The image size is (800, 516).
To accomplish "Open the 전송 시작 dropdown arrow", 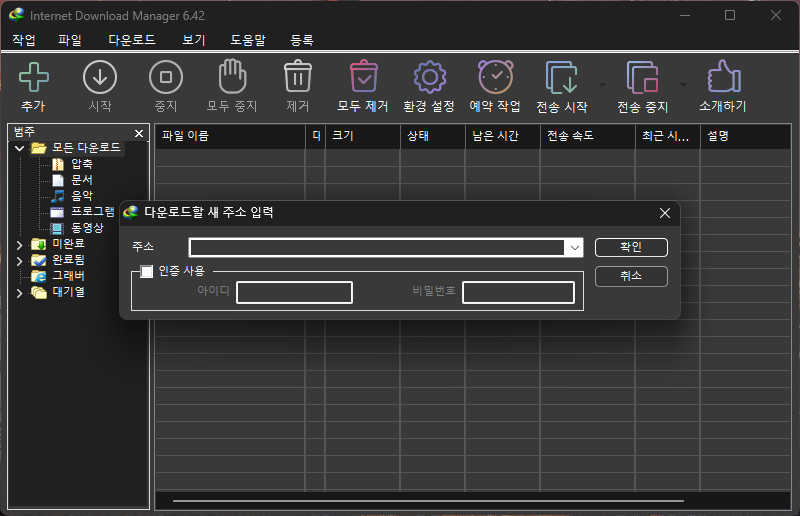I will pos(603,85).
